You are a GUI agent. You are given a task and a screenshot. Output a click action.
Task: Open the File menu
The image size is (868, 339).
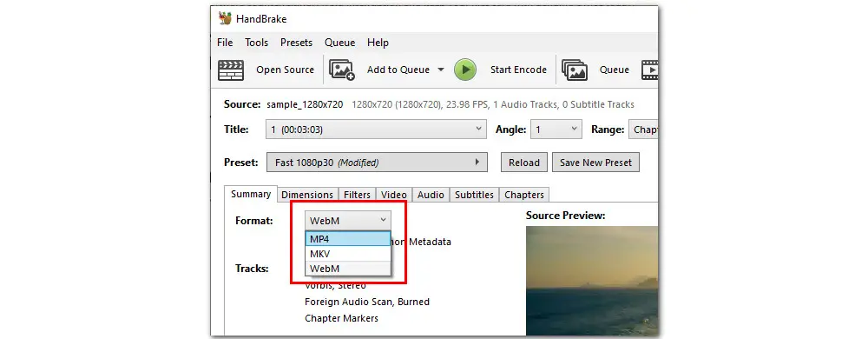point(225,43)
